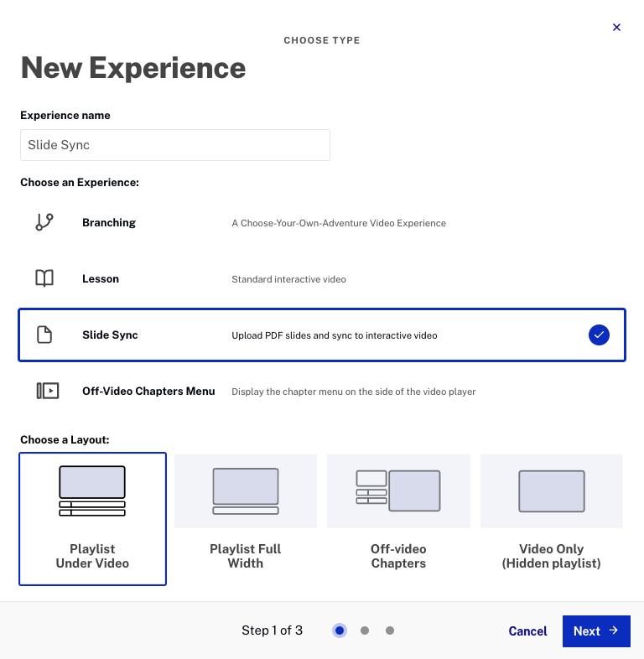
Task: Click the Branching fork icon
Action: tap(44, 223)
